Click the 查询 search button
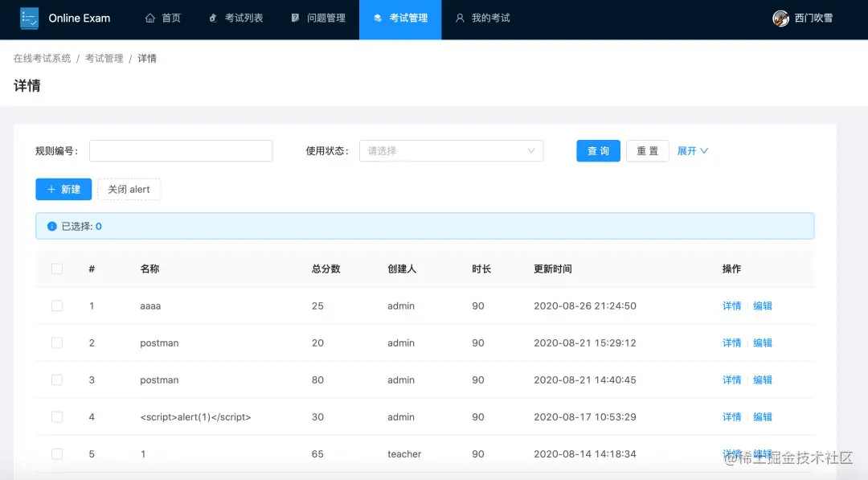Screen dimensions: 868x480 598,150
